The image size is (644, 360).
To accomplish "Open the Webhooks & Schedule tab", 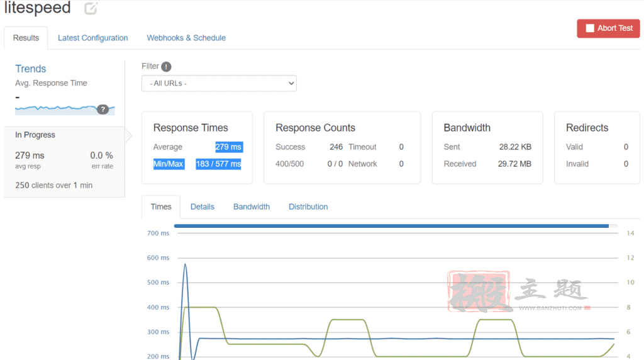I will 186,38.
